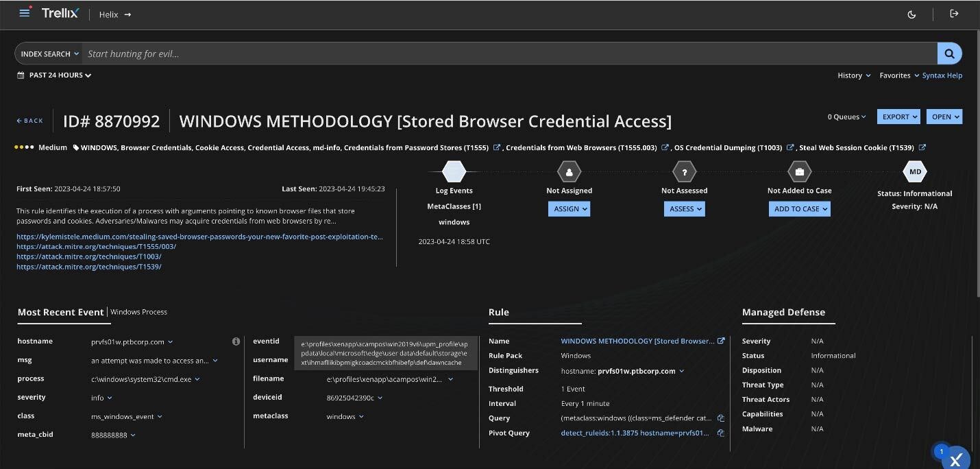Open external link for Credentials from Web Browsers
This screenshot has height=469, width=980.
665,147
